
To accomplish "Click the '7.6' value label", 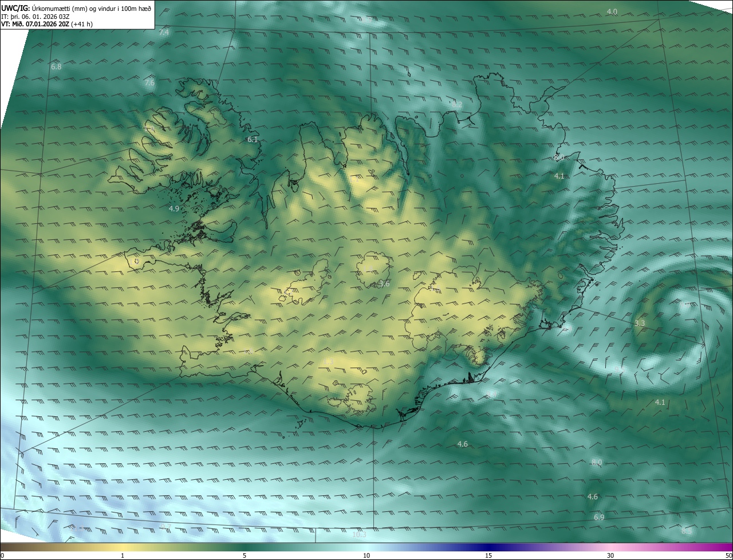I will click(149, 83).
